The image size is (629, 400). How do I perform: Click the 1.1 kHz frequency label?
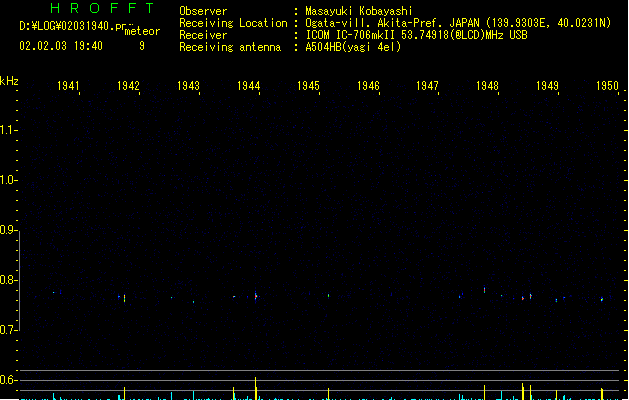coord(7,130)
